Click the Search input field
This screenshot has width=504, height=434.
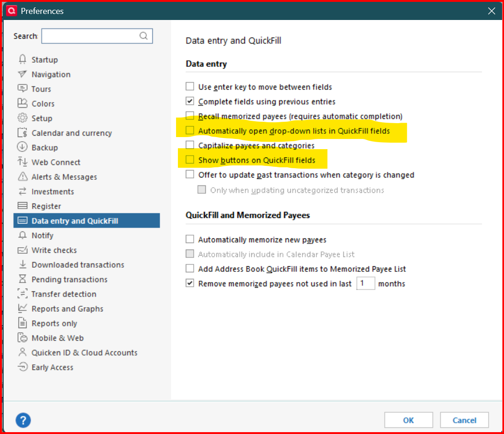pyautogui.click(x=97, y=36)
